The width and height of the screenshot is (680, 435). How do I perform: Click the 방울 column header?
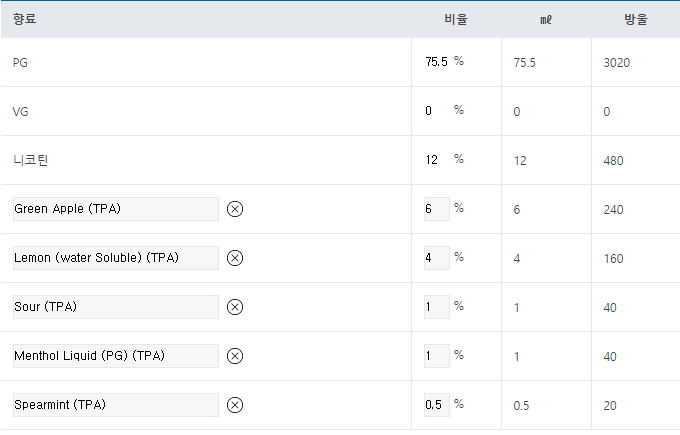(636, 20)
